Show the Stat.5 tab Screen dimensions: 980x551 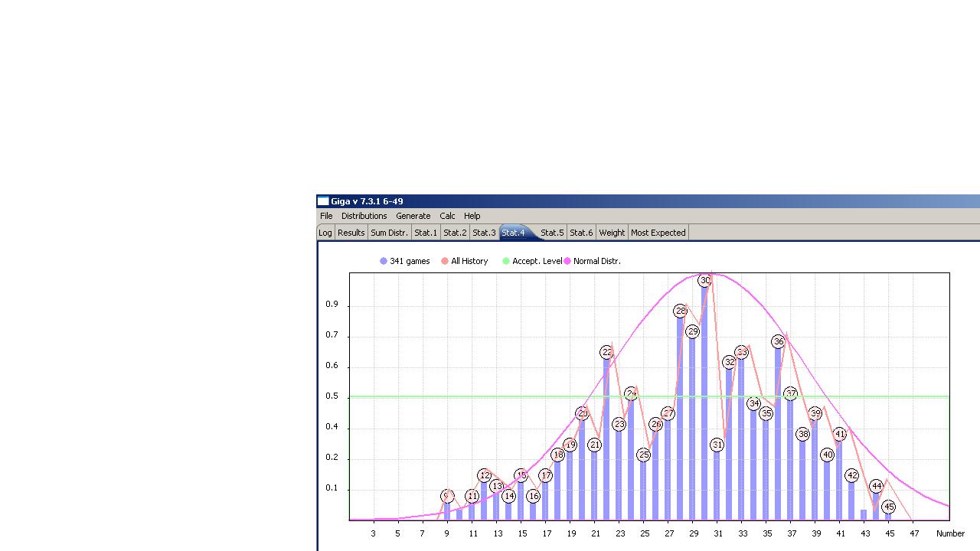[x=552, y=233]
